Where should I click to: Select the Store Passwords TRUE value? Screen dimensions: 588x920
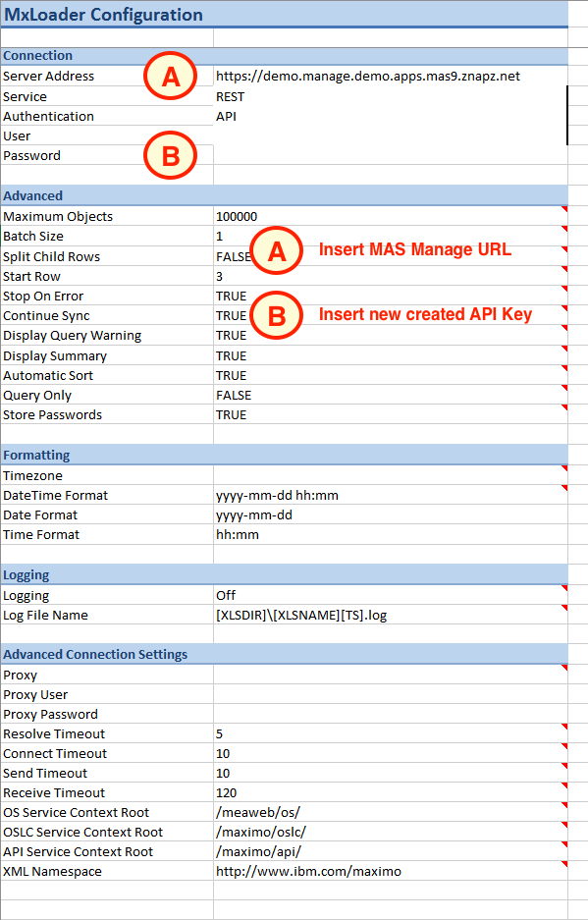click(391, 414)
